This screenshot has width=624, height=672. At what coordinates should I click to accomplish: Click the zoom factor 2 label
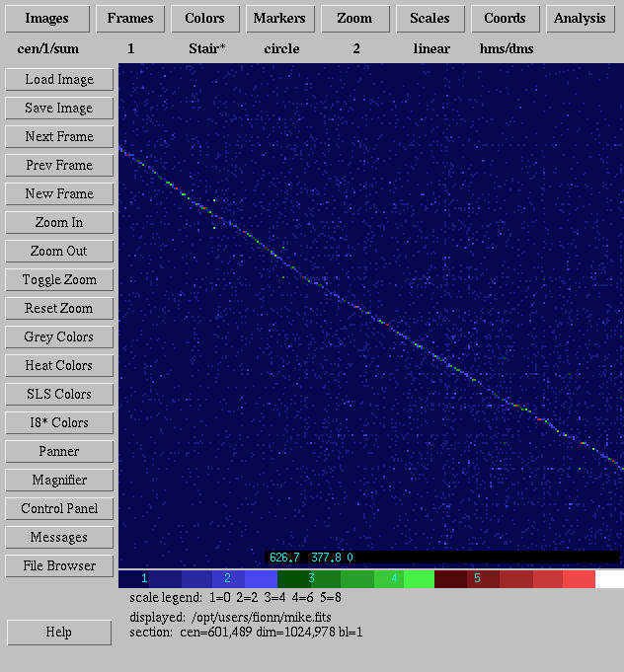tap(356, 49)
